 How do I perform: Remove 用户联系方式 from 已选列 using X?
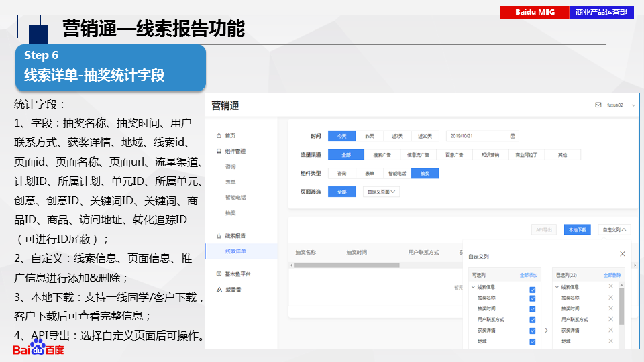(610, 319)
